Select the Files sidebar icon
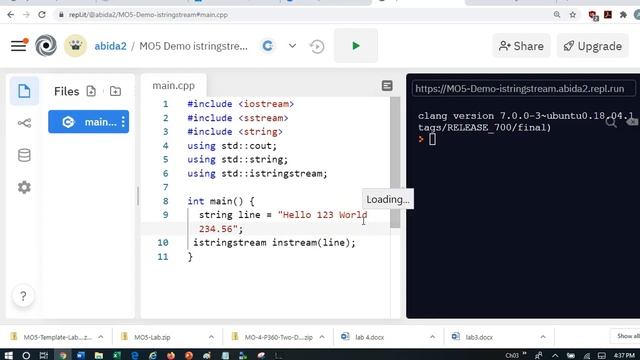 [x=24, y=91]
